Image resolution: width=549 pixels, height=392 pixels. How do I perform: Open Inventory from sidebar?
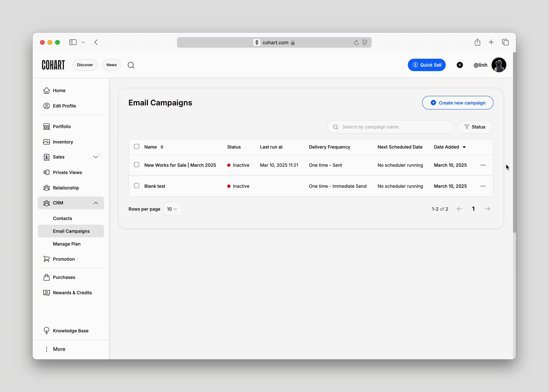63,142
